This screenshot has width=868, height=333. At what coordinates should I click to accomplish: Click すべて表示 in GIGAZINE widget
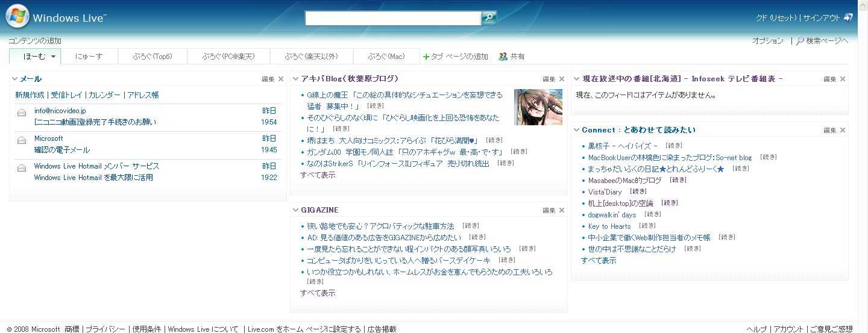coord(318,293)
